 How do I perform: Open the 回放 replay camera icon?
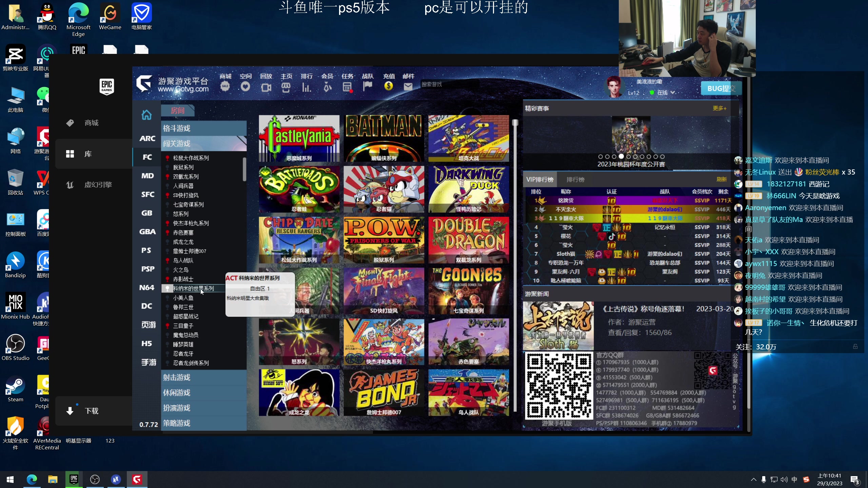tap(266, 87)
